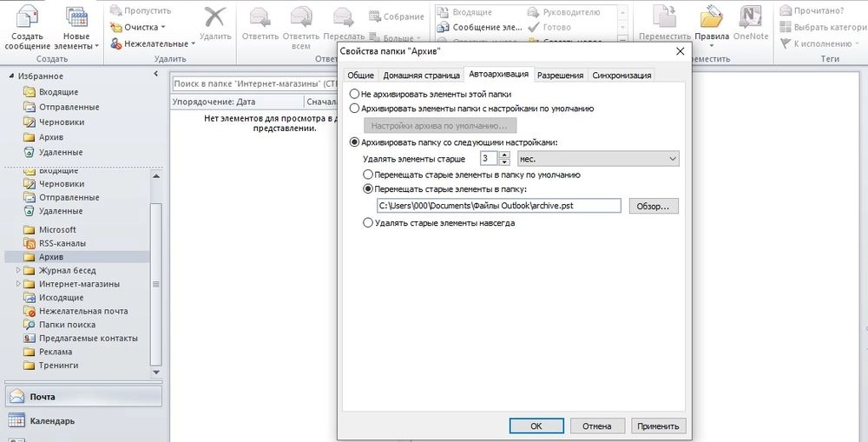868x442 pixels.
Task: Switch to Permissions (Разрешения) tab
Action: click(x=560, y=76)
